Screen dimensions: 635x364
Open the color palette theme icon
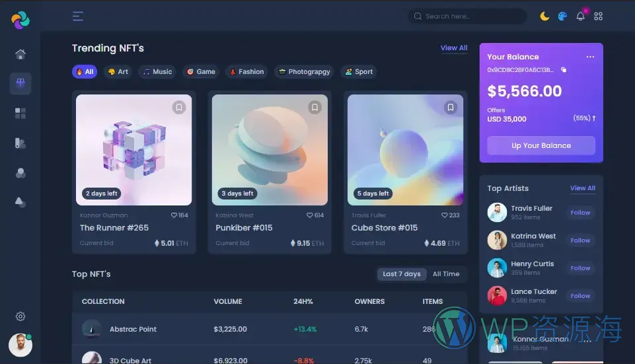[562, 17]
